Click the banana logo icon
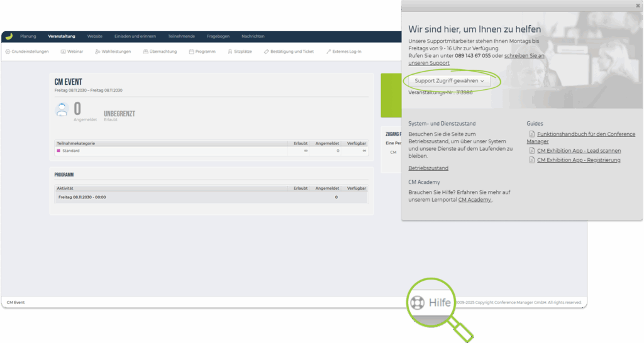The height and width of the screenshot is (343, 644). tap(9, 36)
